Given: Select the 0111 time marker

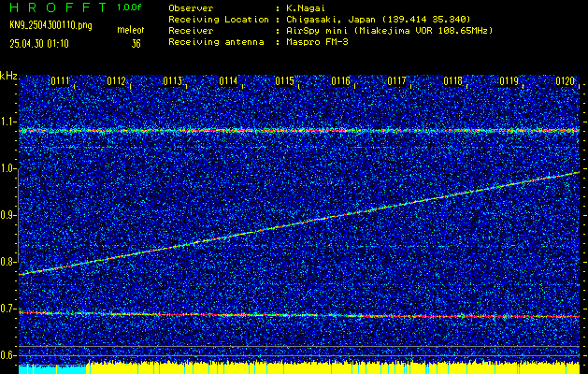Looking at the screenshot, I should click(61, 81).
